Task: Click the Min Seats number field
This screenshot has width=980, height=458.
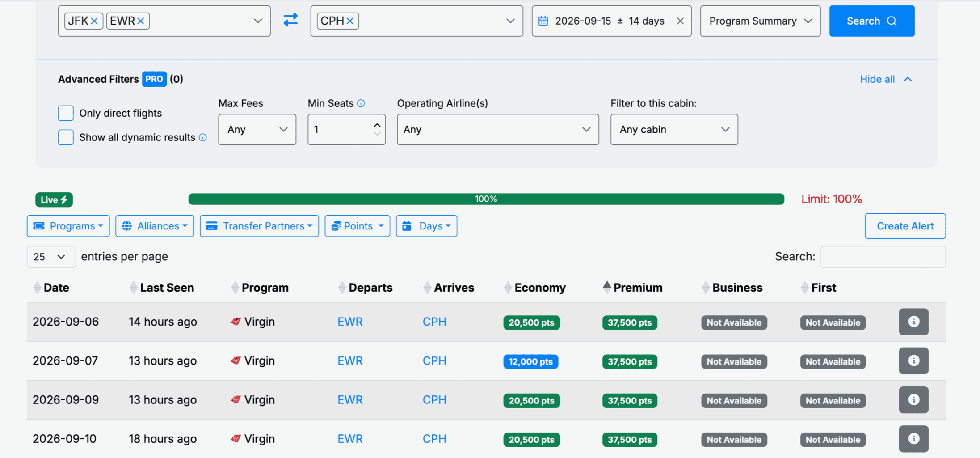Action: coord(346,130)
